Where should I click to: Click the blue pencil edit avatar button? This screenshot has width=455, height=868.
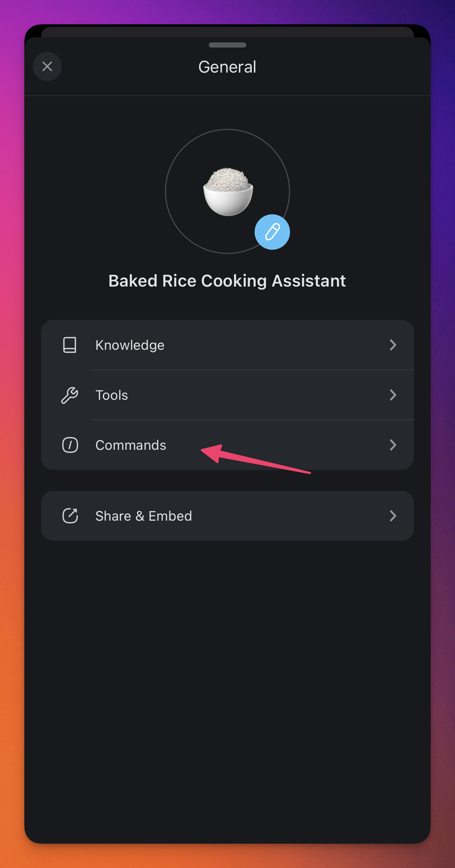pyautogui.click(x=272, y=232)
